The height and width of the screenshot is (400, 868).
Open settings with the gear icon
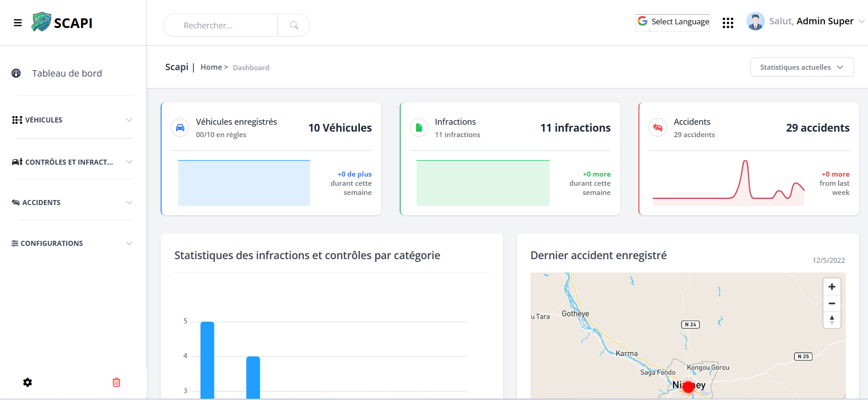click(28, 382)
